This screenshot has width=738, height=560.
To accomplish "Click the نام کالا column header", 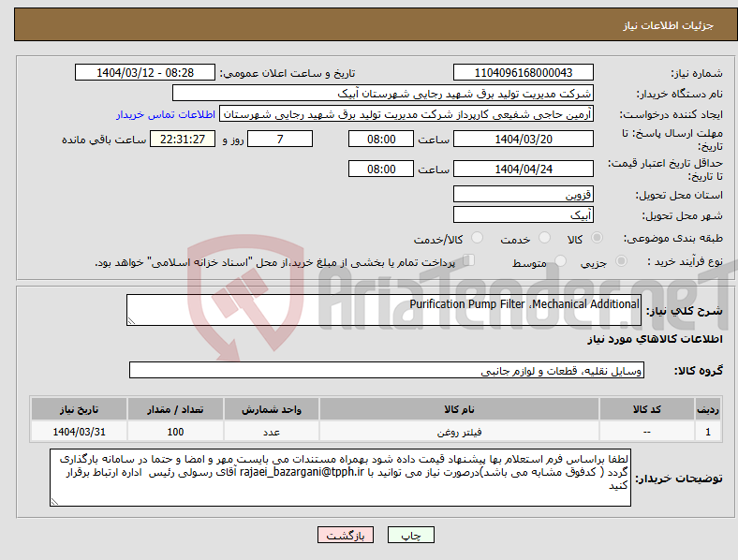I will pos(459,409).
